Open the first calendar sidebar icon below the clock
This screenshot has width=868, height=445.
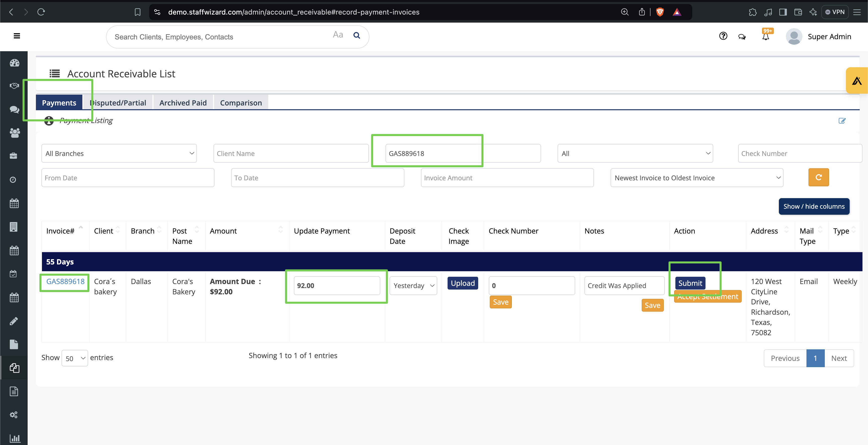coord(14,203)
